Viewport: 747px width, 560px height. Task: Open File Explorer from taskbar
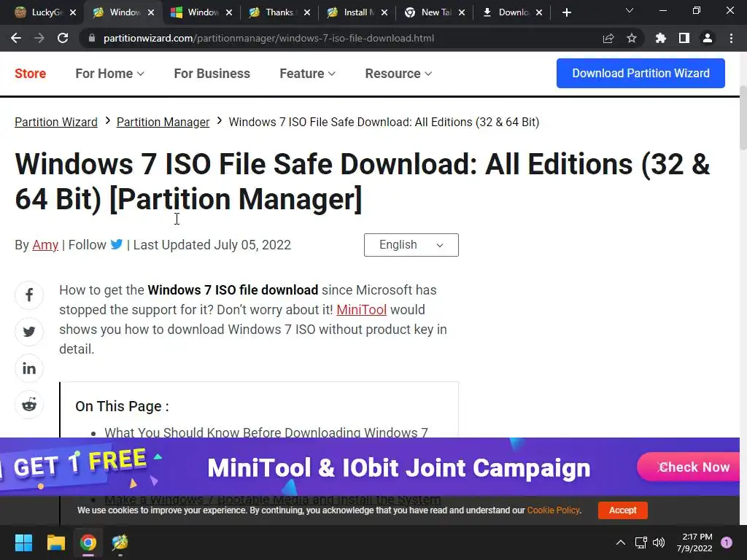(x=55, y=542)
